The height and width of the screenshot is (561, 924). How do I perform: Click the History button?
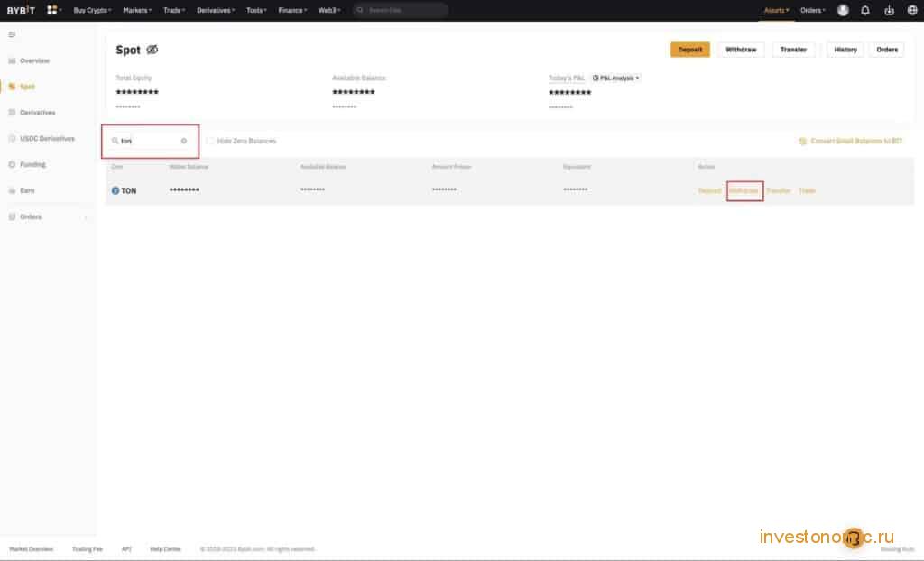(845, 50)
